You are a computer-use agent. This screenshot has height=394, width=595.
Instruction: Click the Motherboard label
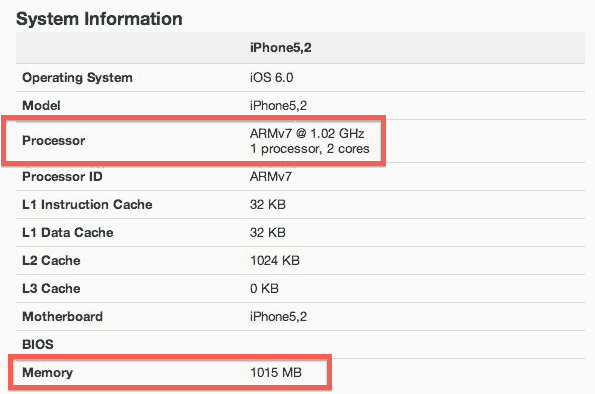point(63,317)
